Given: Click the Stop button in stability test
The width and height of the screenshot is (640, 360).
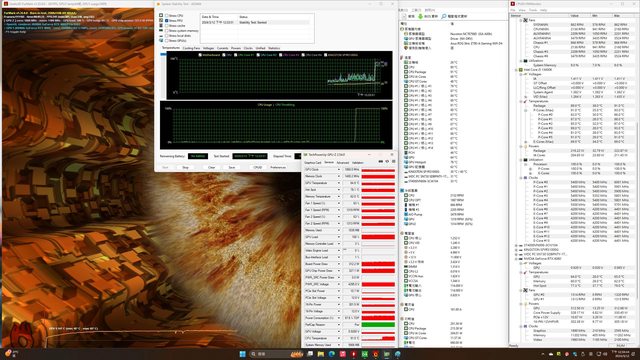Looking at the screenshot, I should (x=185, y=167).
